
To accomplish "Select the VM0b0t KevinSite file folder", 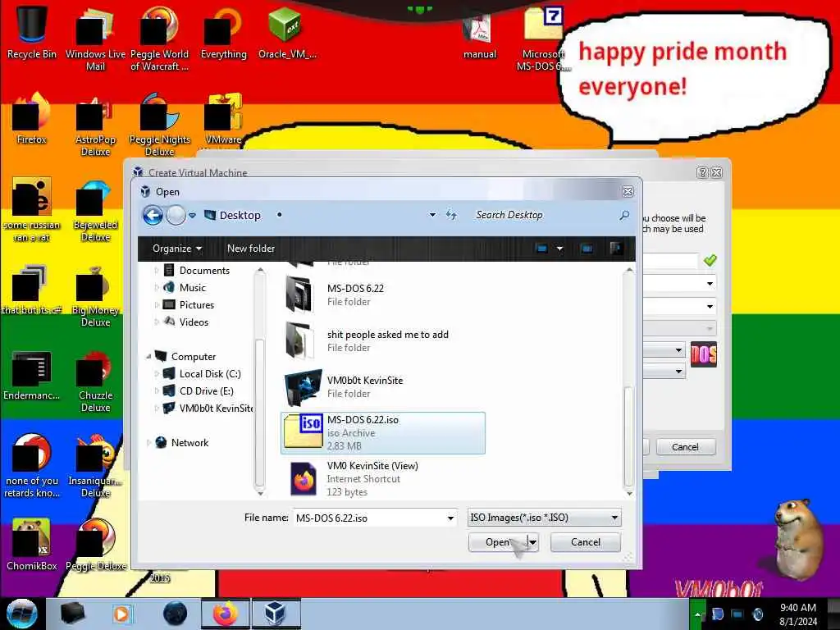I will [365, 386].
